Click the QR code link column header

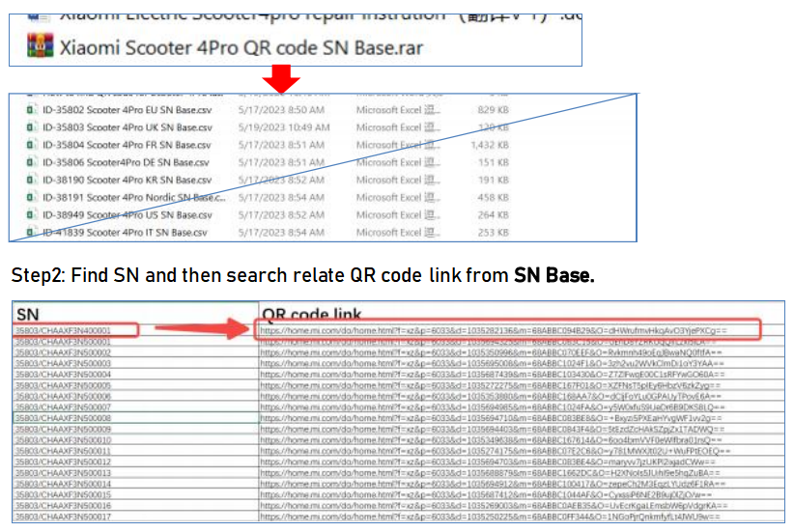click(313, 315)
